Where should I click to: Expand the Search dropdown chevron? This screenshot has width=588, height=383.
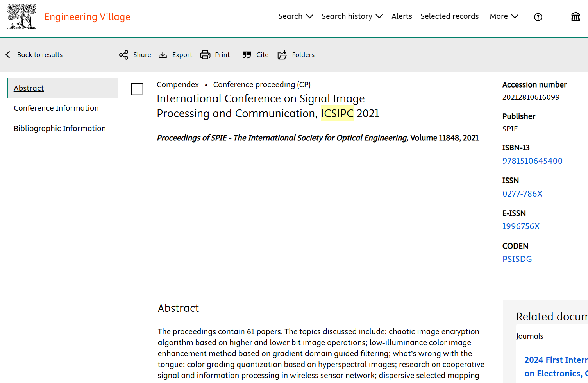click(310, 16)
